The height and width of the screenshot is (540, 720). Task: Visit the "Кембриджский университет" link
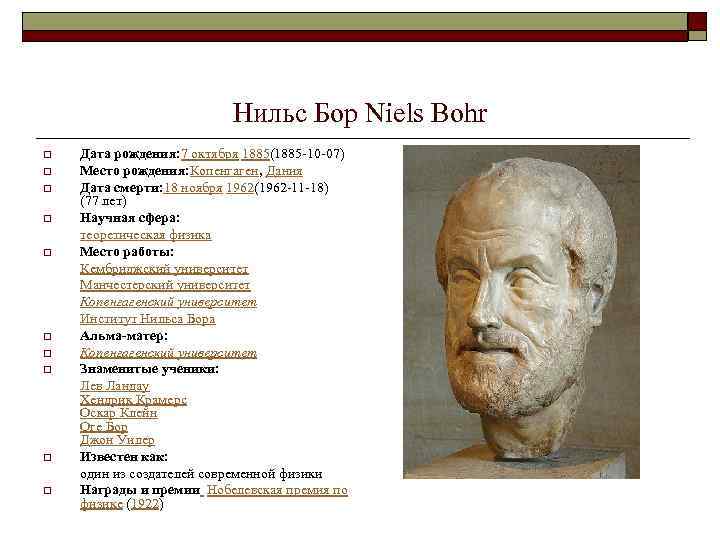[164, 269]
